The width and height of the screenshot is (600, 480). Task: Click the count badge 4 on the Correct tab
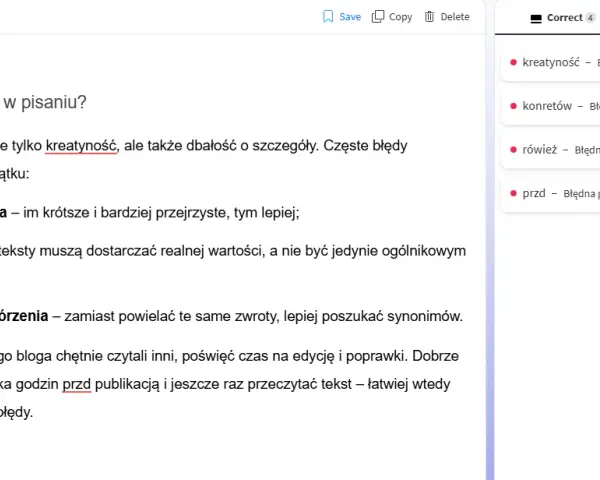click(590, 18)
